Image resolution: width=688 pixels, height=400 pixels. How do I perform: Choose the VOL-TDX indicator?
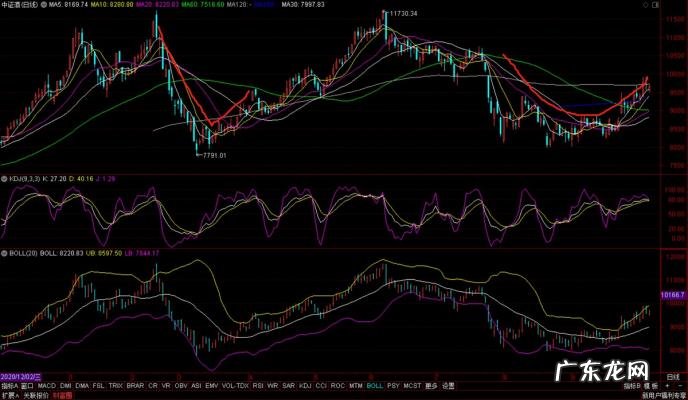coord(235,385)
